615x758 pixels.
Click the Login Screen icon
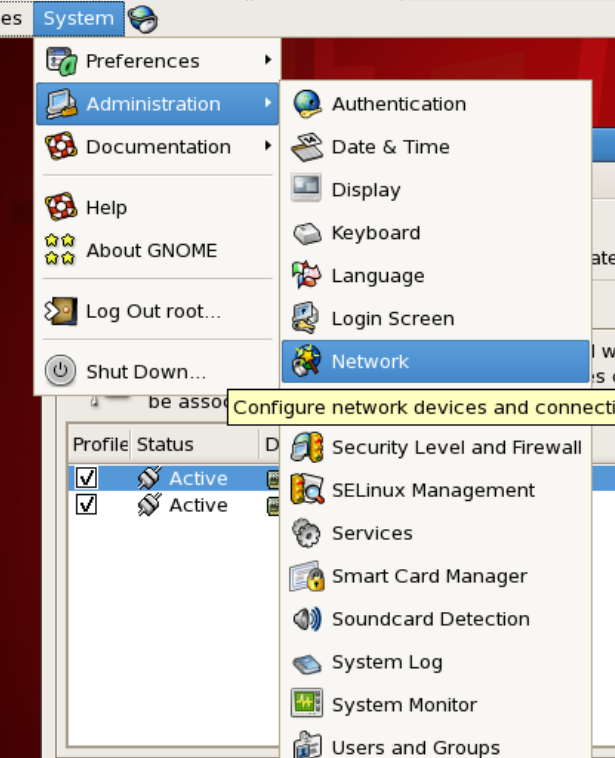(306, 318)
